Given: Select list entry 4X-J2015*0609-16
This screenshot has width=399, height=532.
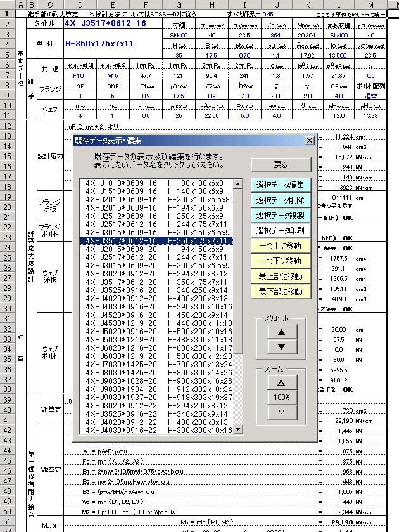Looking at the screenshot, I should [156, 207].
